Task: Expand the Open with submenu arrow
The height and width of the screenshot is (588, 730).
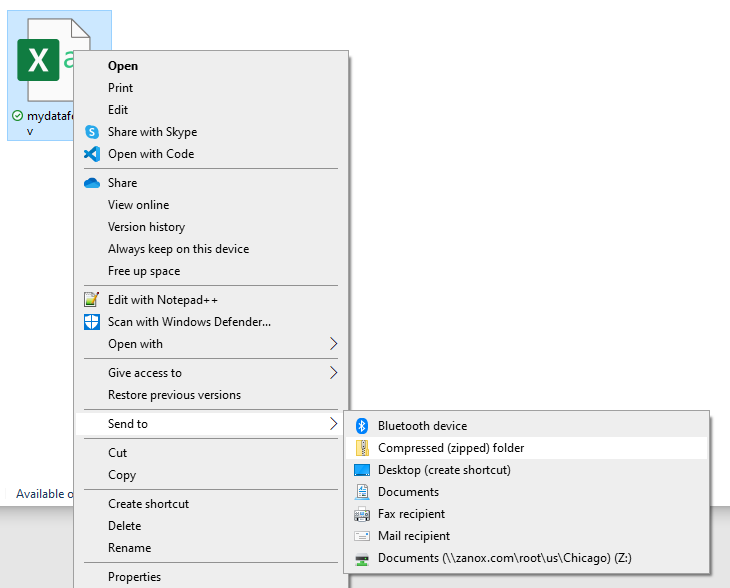Action: (x=333, y=344)
